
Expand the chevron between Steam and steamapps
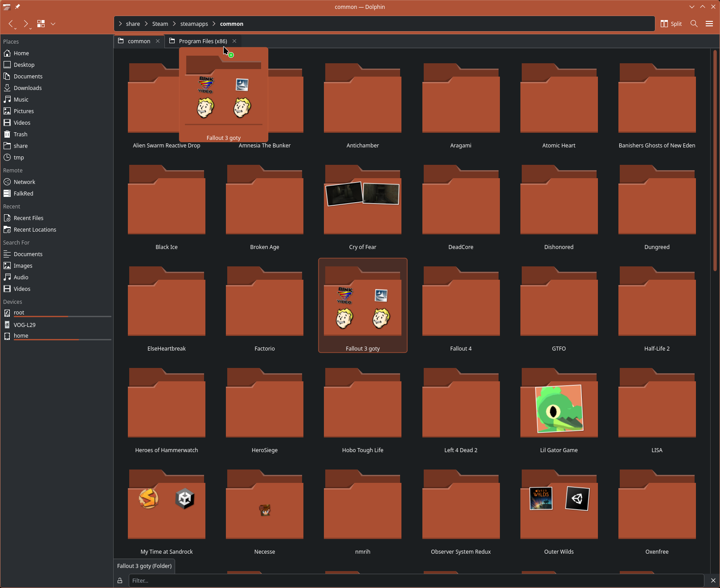[174, 24]
